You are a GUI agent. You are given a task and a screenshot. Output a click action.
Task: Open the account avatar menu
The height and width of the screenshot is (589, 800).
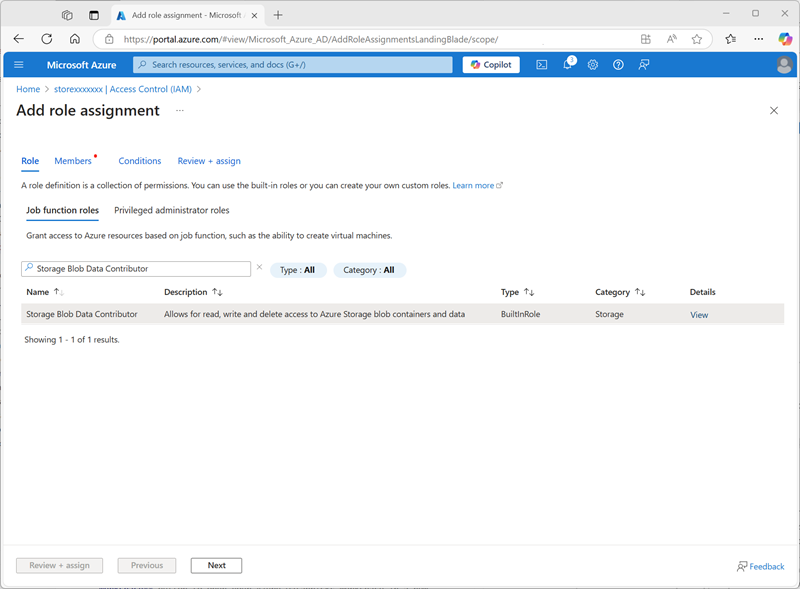tap(784, 65)
